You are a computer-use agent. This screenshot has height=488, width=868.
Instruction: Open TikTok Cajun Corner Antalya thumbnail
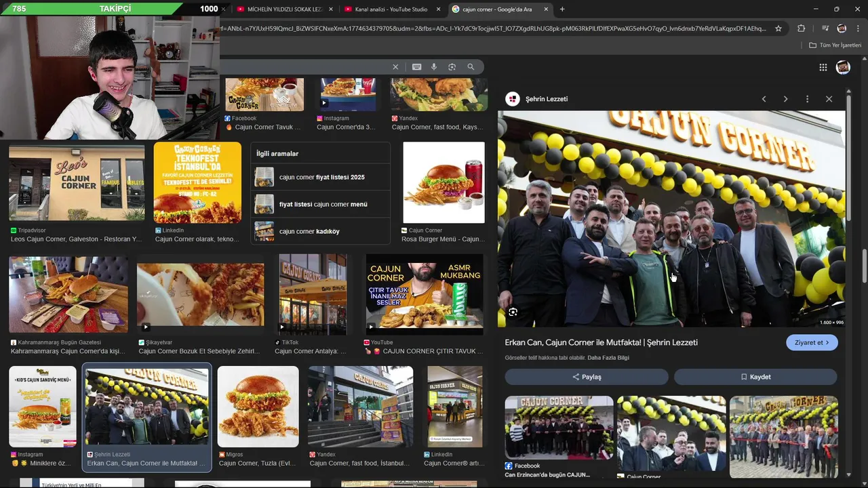pyautogui.click(x=313, y=294)
